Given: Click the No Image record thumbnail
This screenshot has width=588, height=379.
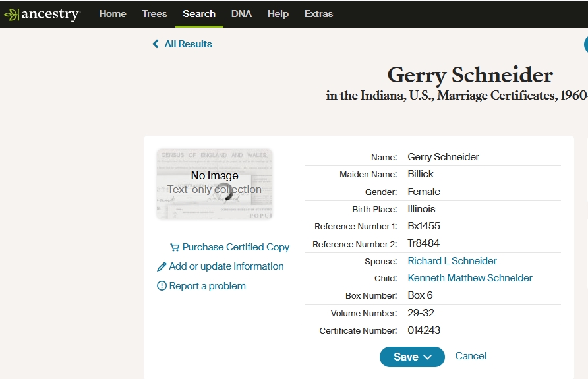Looking at the screenshot, I should [x=214, y=184].
